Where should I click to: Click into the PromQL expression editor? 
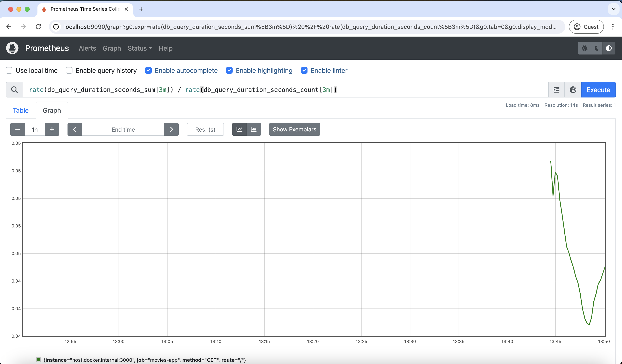pyautogui.click(x=285, y=90)
